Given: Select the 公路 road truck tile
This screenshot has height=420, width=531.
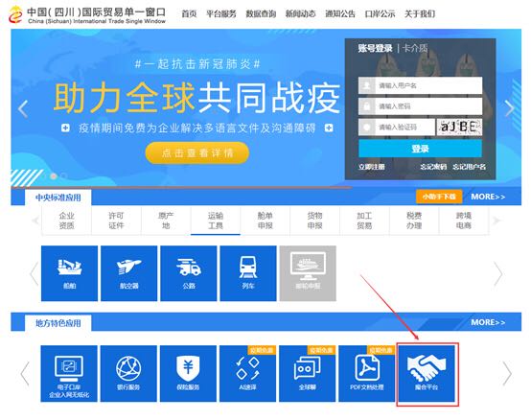Looking at the screenshot, I should [189, 273].
